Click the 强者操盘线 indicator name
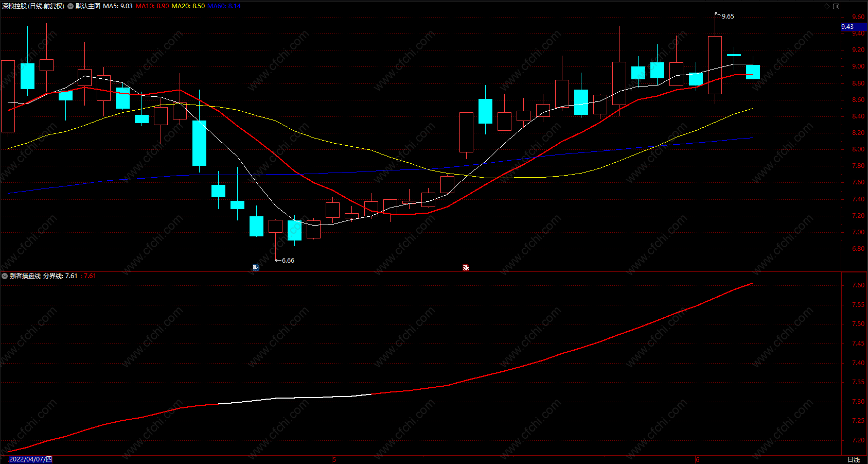 click(x=25, y=276)
